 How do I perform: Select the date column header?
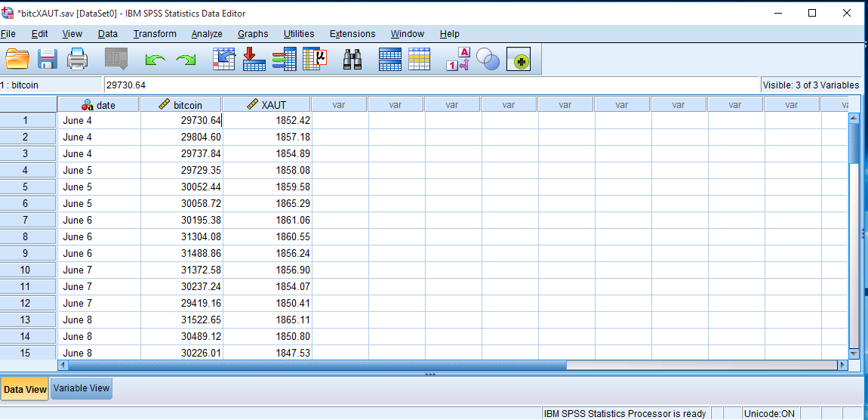99,104
